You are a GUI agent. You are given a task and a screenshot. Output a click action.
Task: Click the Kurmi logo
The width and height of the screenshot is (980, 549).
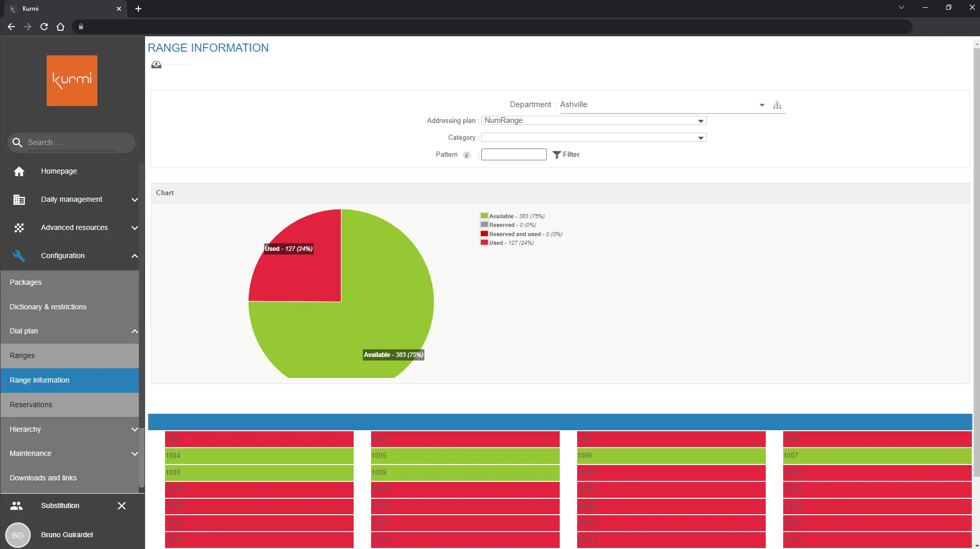coord(72,80)
